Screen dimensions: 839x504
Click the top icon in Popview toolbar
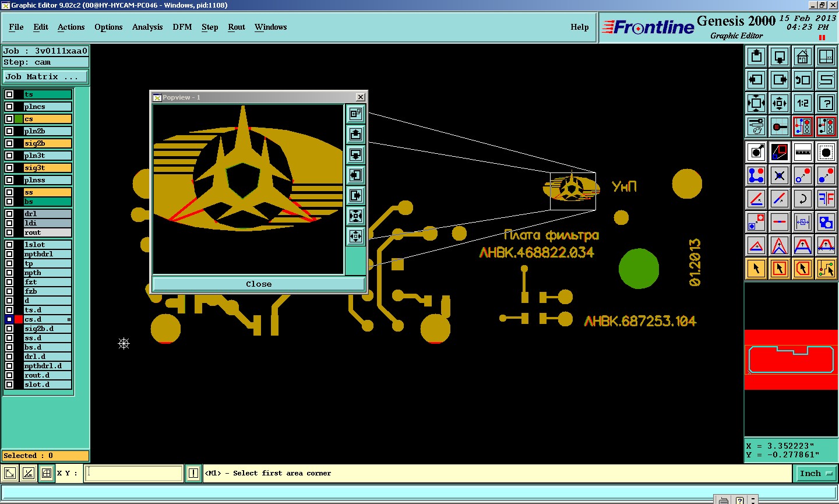click(355, 114)
